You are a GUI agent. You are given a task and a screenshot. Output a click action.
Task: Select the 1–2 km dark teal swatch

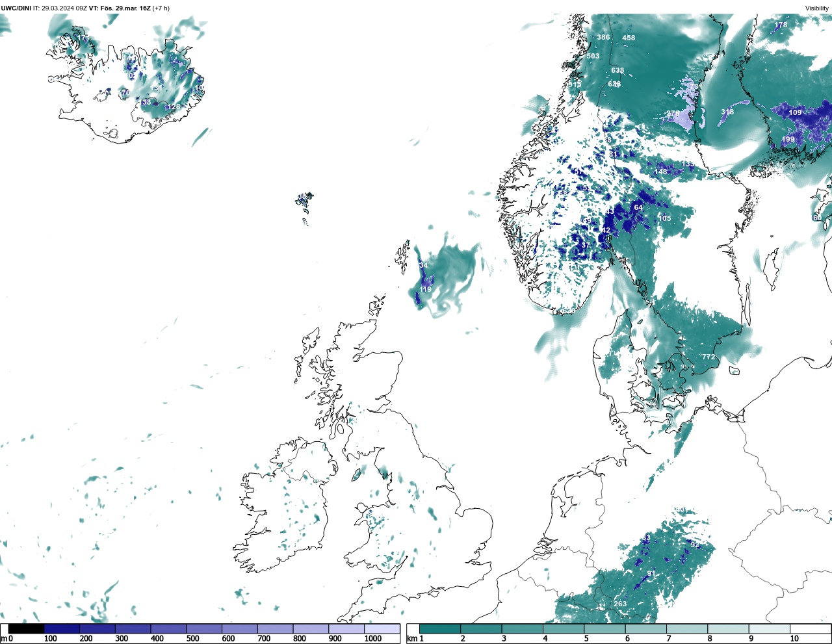click(x=440, y=628)
